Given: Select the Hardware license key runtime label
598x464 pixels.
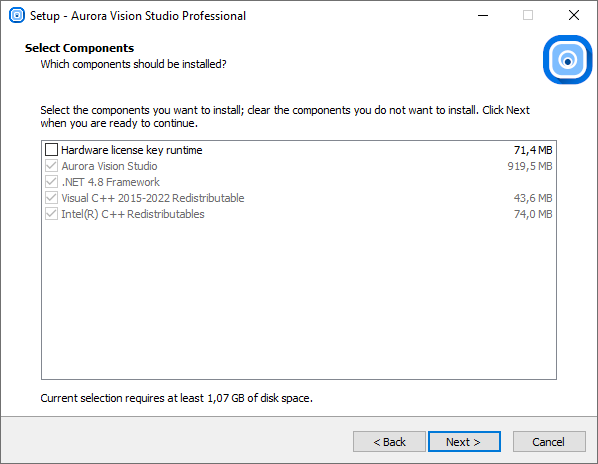Looking at the screenshot, I should pyautogui.click(x=132, y=150).
